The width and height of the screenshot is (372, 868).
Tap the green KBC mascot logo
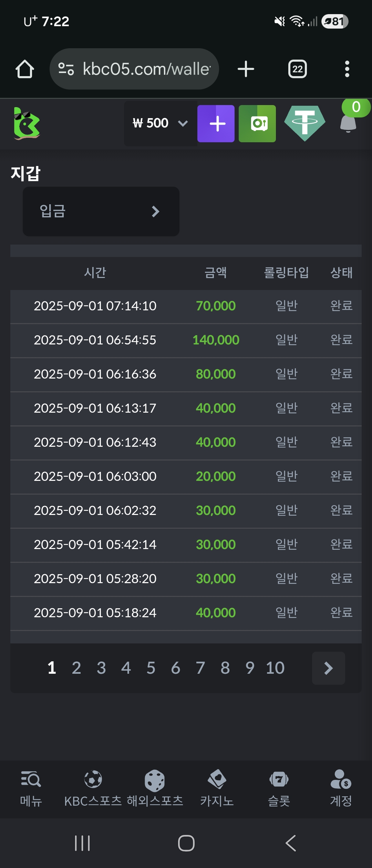27,123
